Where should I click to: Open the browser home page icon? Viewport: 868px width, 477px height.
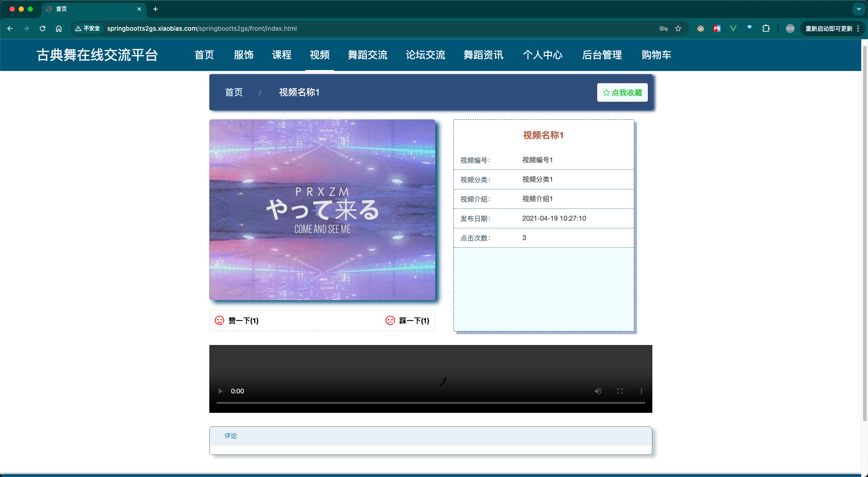[x=59, y=28]
